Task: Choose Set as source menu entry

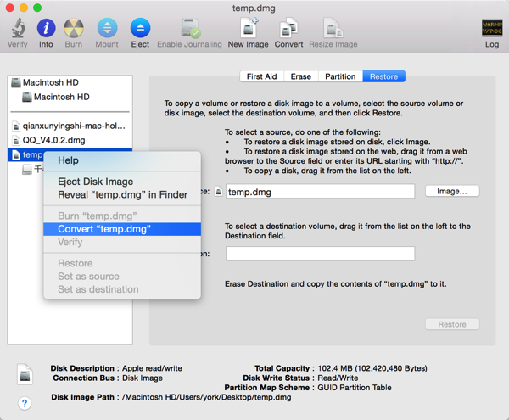Action: pos(122,277)
